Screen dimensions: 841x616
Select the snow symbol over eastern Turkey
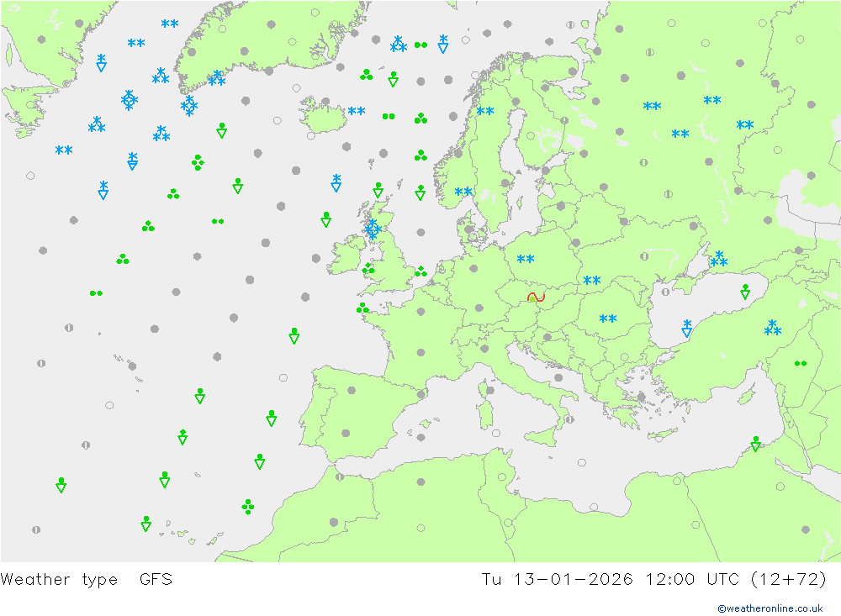tap(772, 328)
